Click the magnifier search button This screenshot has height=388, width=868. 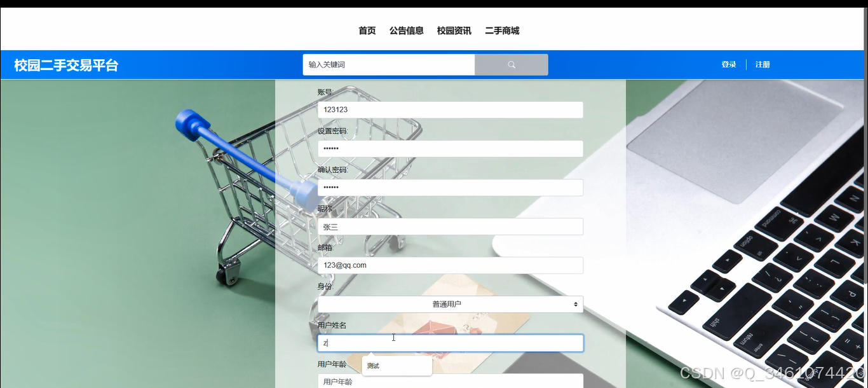tap(512, 65)
